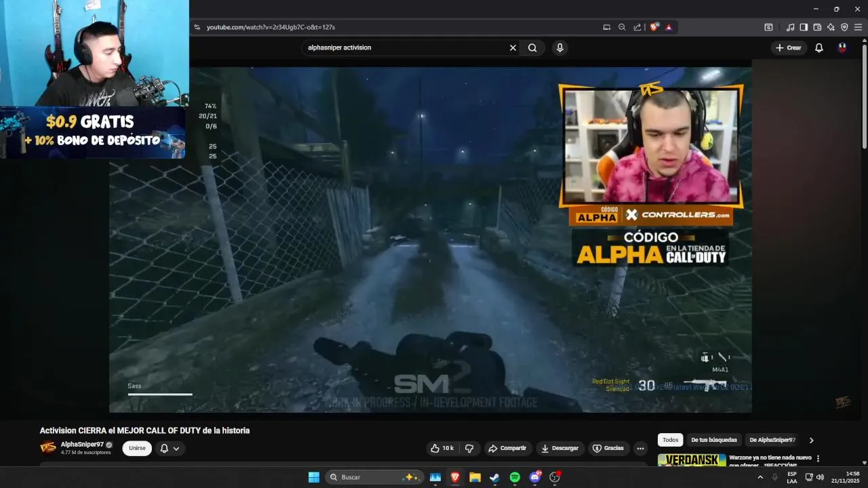Viewport: 868px width, 488px height.
Task: Open Spotify from the taskbar
Action: [515, 477]
